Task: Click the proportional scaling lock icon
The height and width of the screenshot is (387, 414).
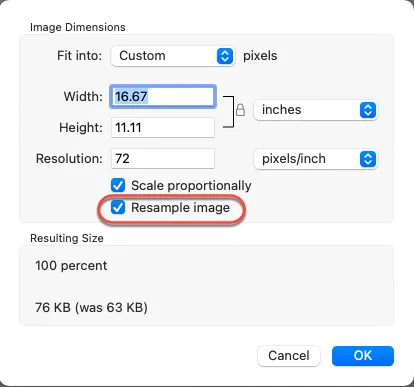Action: 240,110
